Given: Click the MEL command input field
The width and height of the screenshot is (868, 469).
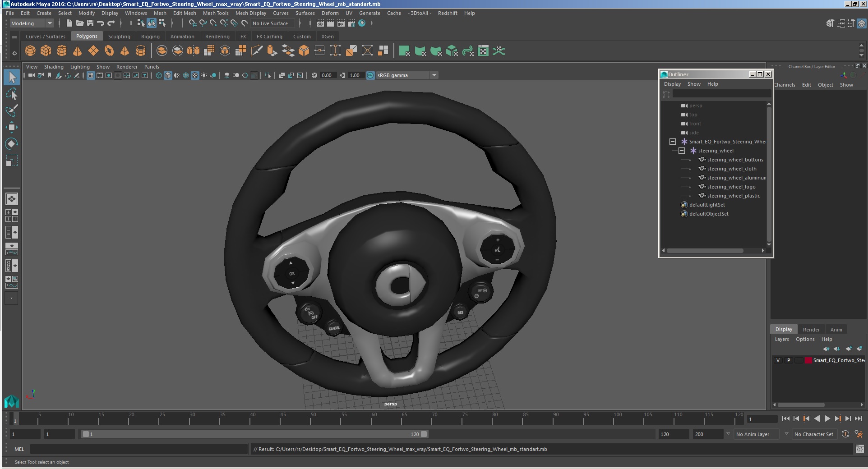Looking at the screenshot, I should pos(139,449).
